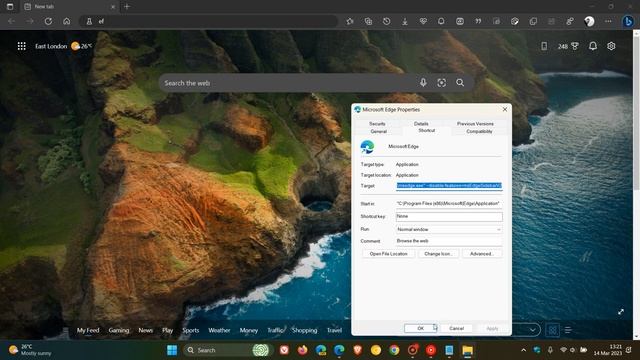This screenshot has width=640, height=360.
Task: Open Firefox from the taskbar
Action: tap(302, 350)
